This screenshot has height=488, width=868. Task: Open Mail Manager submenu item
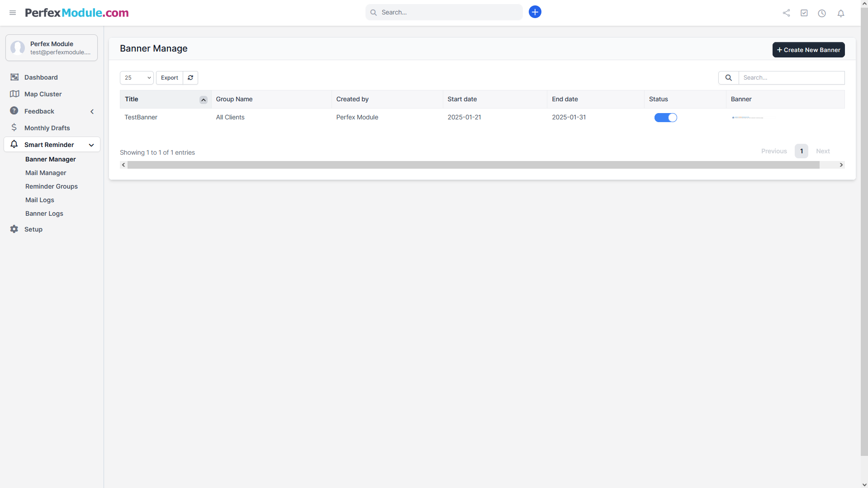(46, 173)
